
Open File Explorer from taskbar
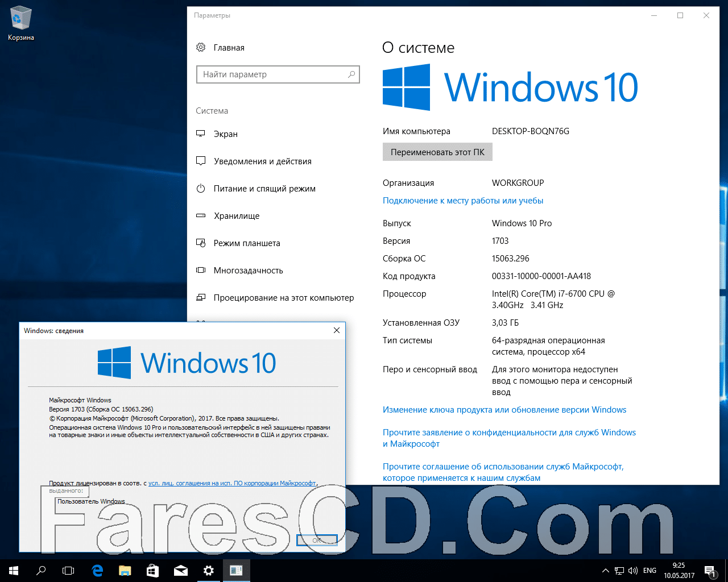click(x=125, y=571)
